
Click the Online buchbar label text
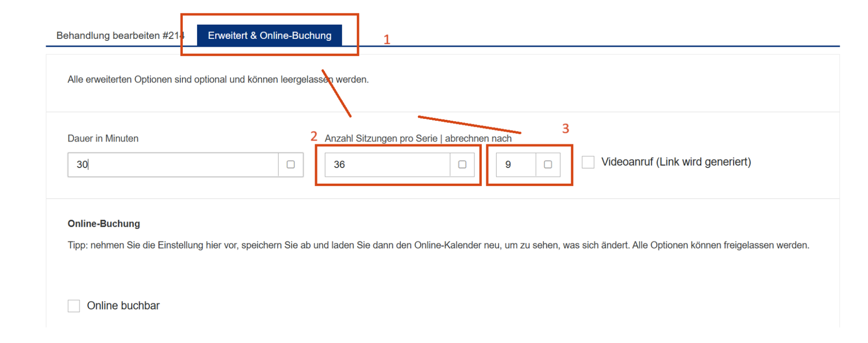click(123, 305)
